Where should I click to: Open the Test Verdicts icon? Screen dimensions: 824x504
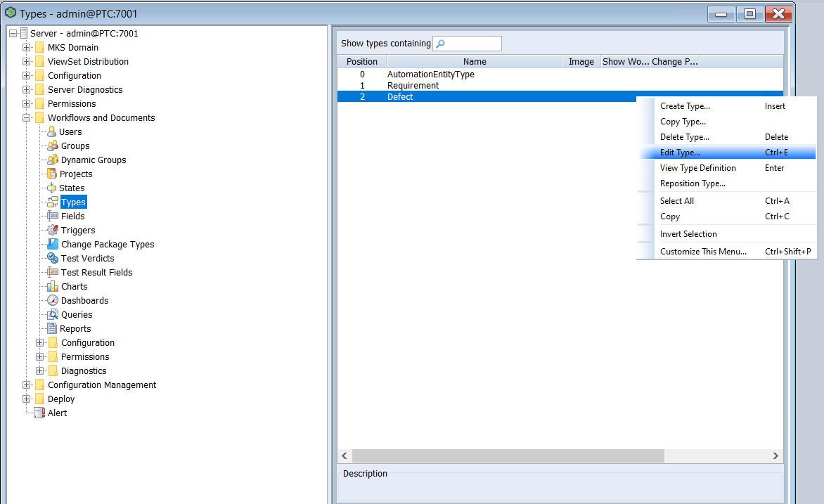[x=53, y=258]
